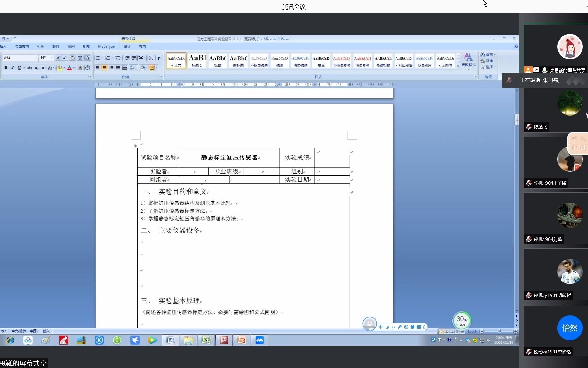
Task: Click the 选择 button in editing group
Action: tap(488, 67)
